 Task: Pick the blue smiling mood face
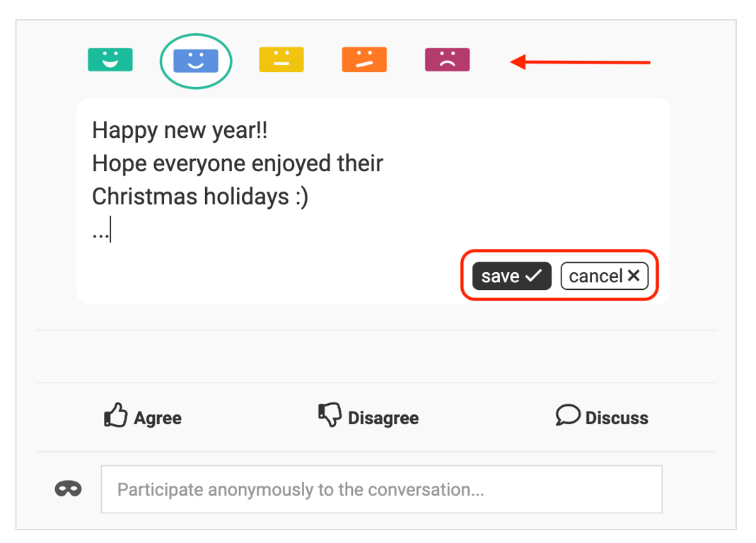[x=196, y=61]
